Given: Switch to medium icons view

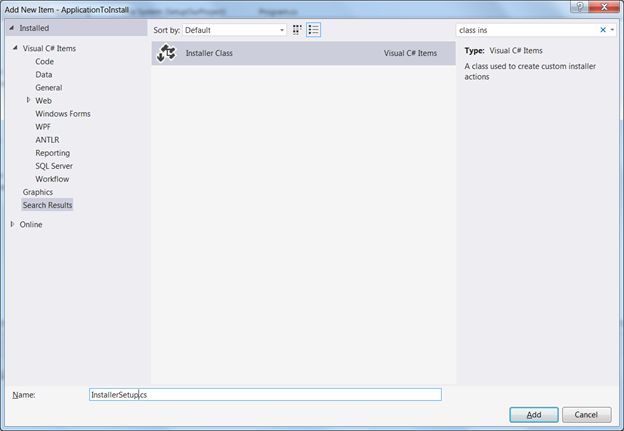Looking at the screenshot, I should point(297,30).
